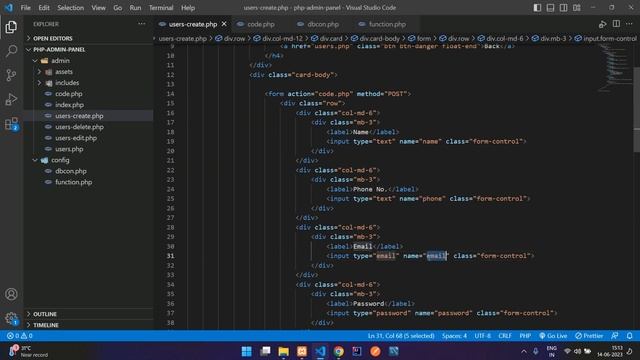Open the Extensions view

coord(11,123)
